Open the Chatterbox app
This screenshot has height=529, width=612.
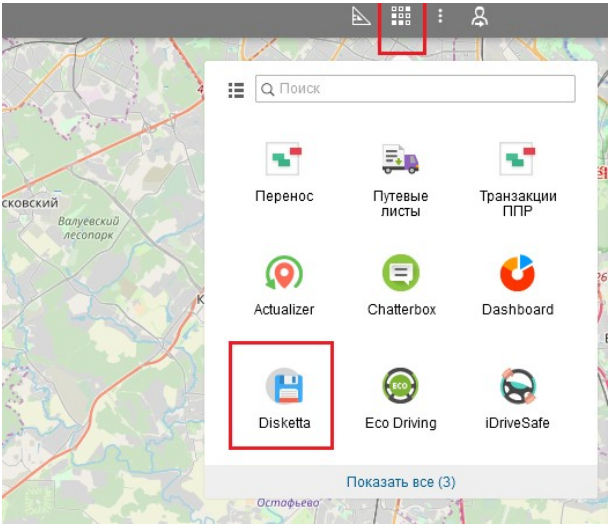[401, 285]
